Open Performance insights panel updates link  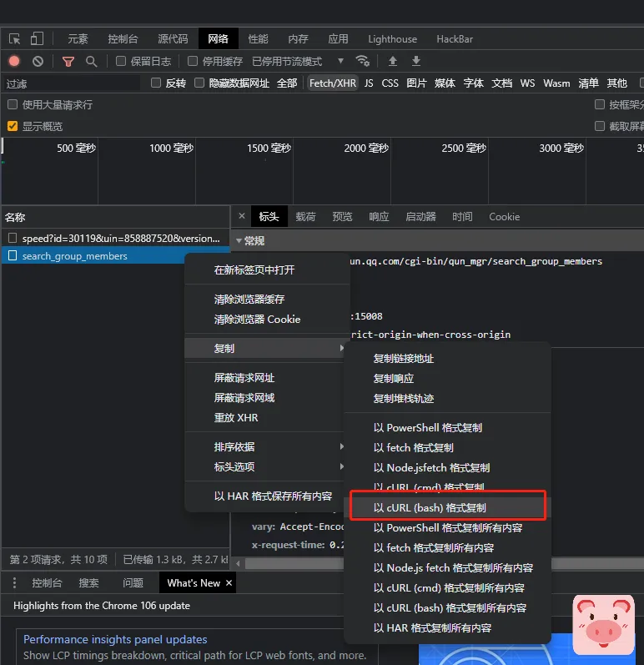coord(115,639)
